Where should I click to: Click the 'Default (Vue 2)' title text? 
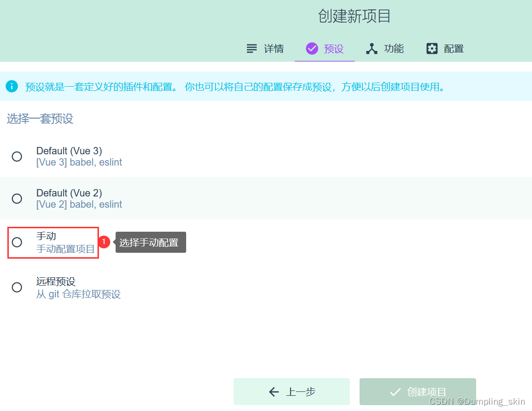69,193
